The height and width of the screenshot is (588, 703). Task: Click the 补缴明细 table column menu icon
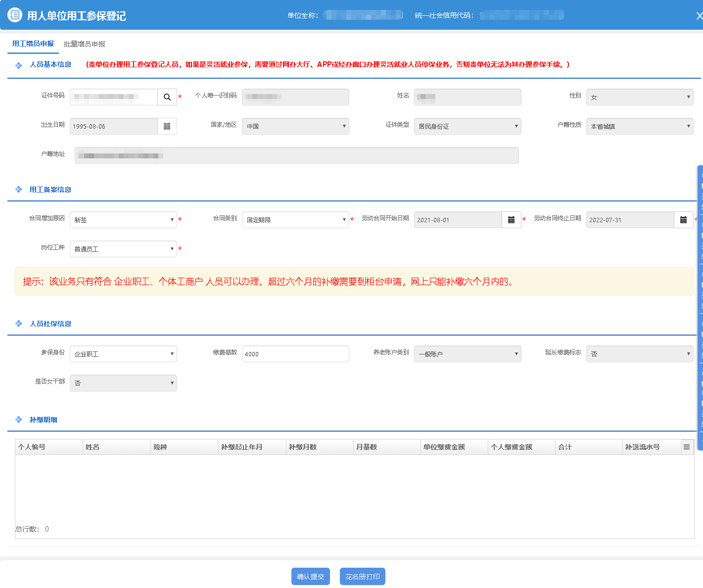687,447
